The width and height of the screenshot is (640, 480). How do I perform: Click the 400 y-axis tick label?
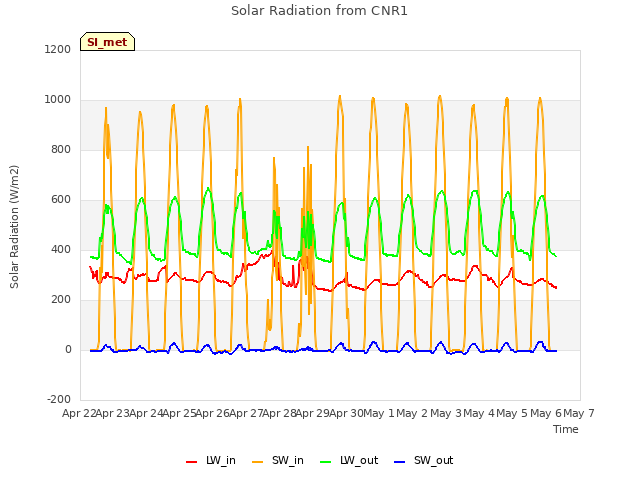point(61,249)
